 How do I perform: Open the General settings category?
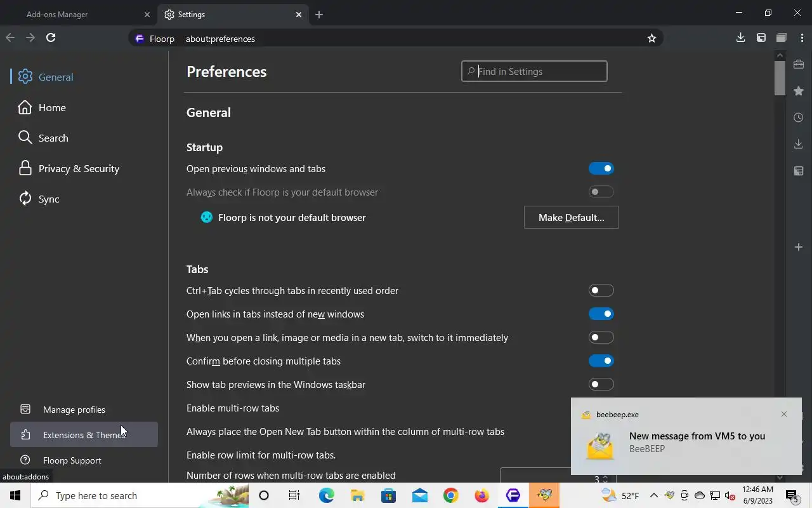pos(84,77)
